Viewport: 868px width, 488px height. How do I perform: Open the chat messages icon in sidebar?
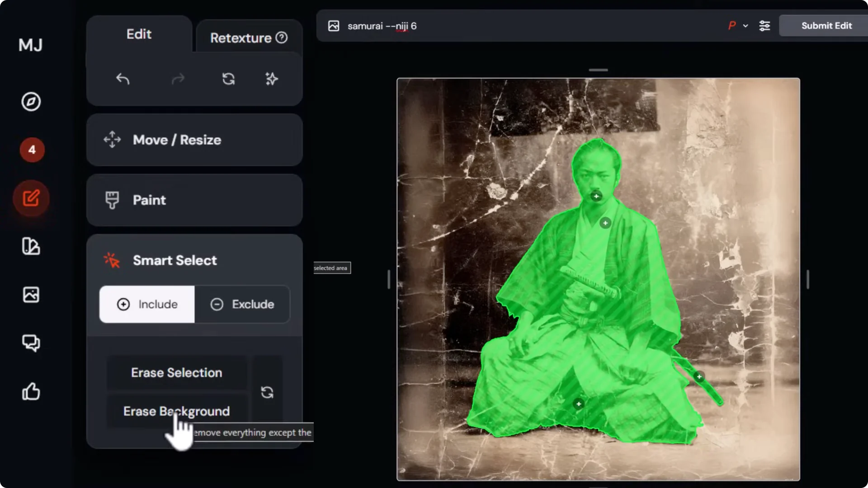coord(31,343)
